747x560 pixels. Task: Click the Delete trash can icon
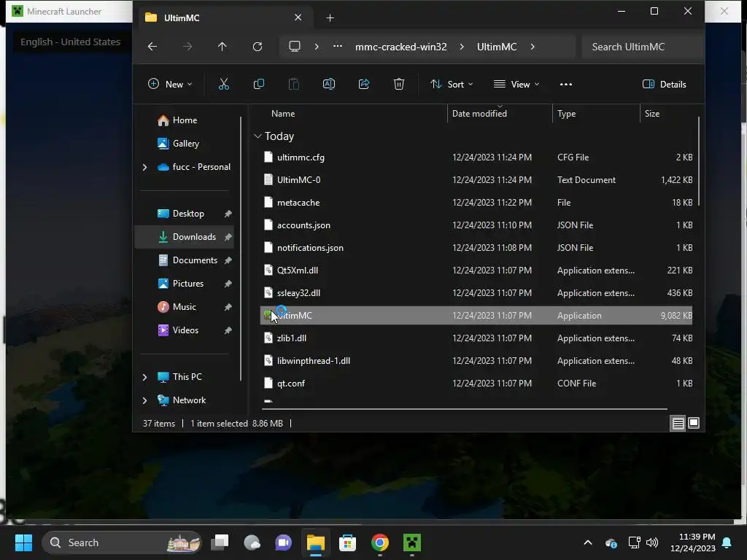point(399,85)
